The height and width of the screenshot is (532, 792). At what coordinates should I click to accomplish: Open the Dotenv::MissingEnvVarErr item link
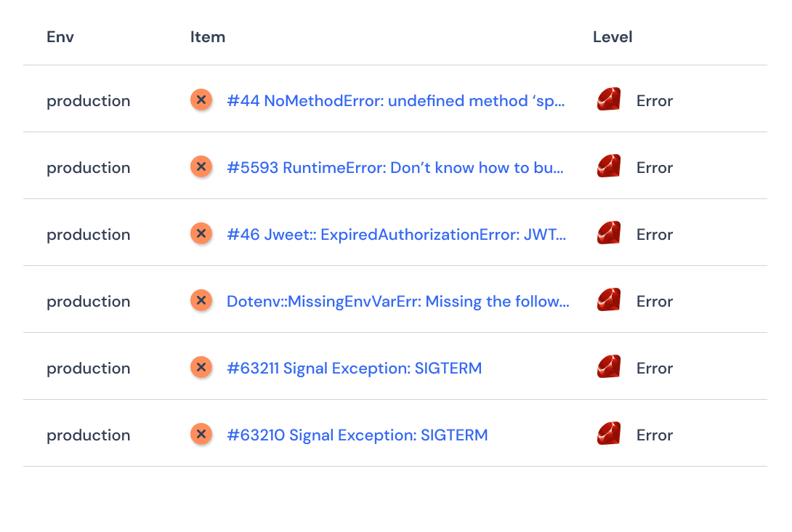[397, 302]
